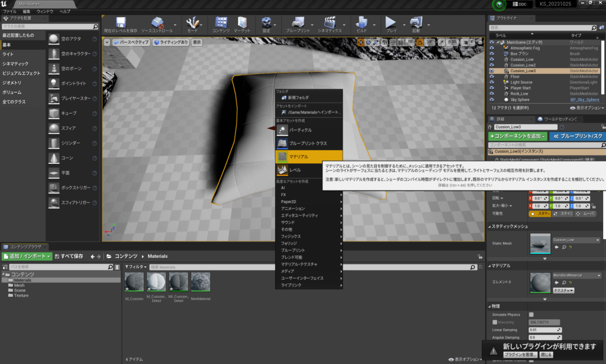Screen dimensions: 606x364
Task: Toggle sources panel icon beside path search
Action: tap(5, 267)
